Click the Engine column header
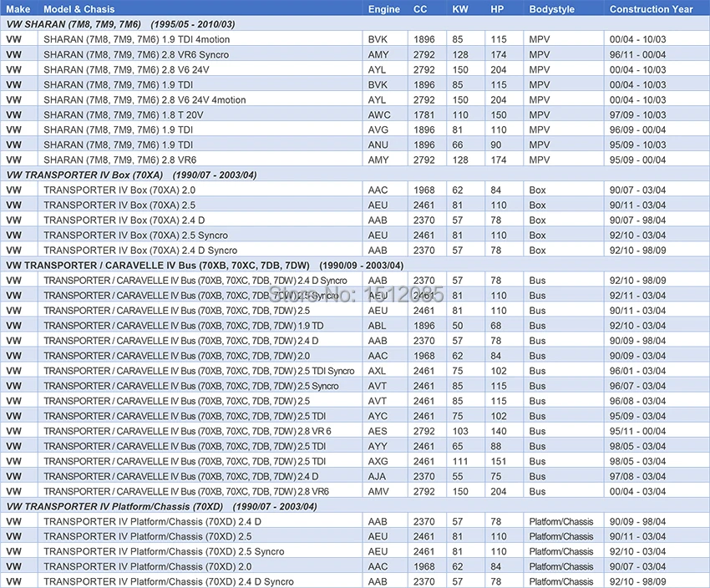The image size is (710, 588). coord(383,9)
